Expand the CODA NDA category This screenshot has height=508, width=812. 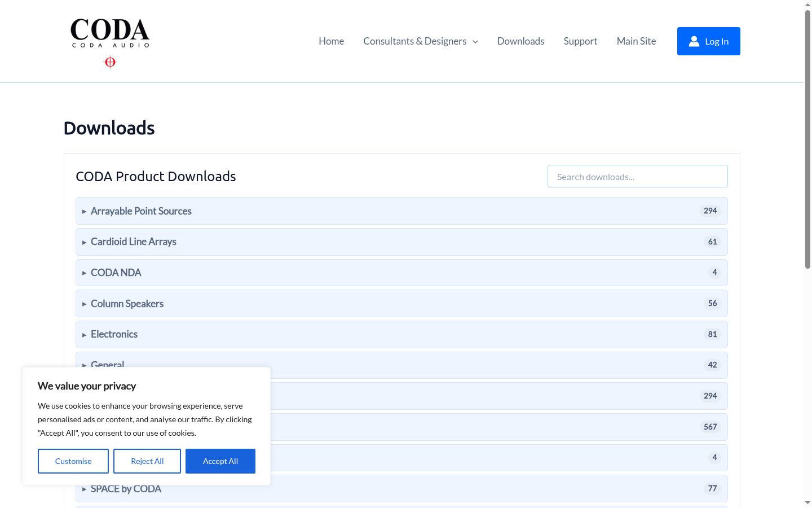tap(401, 273)
